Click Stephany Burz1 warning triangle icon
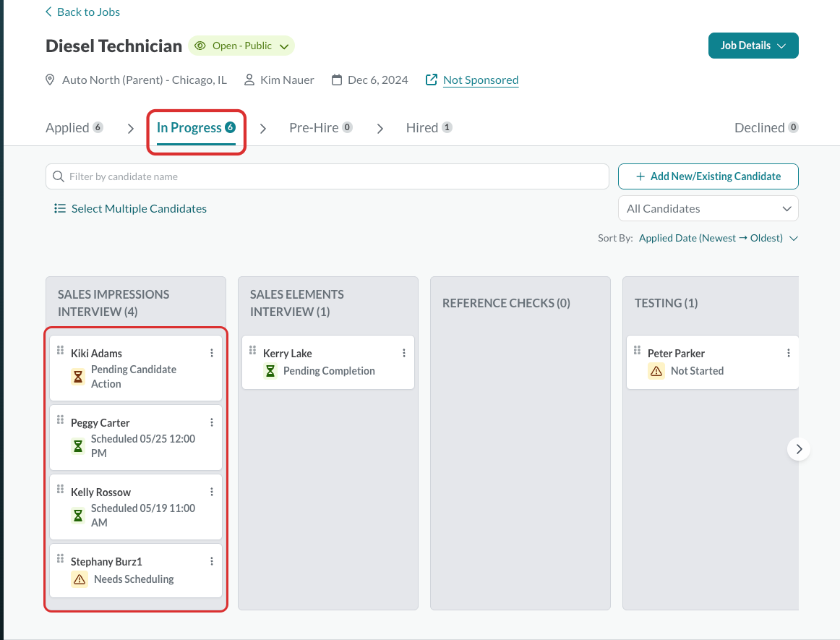 (x=80, y=579)
